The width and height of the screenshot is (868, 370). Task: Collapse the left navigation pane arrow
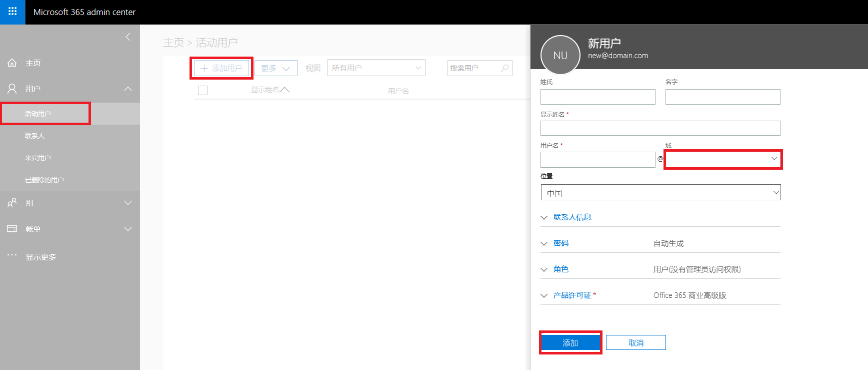point(128,37)
